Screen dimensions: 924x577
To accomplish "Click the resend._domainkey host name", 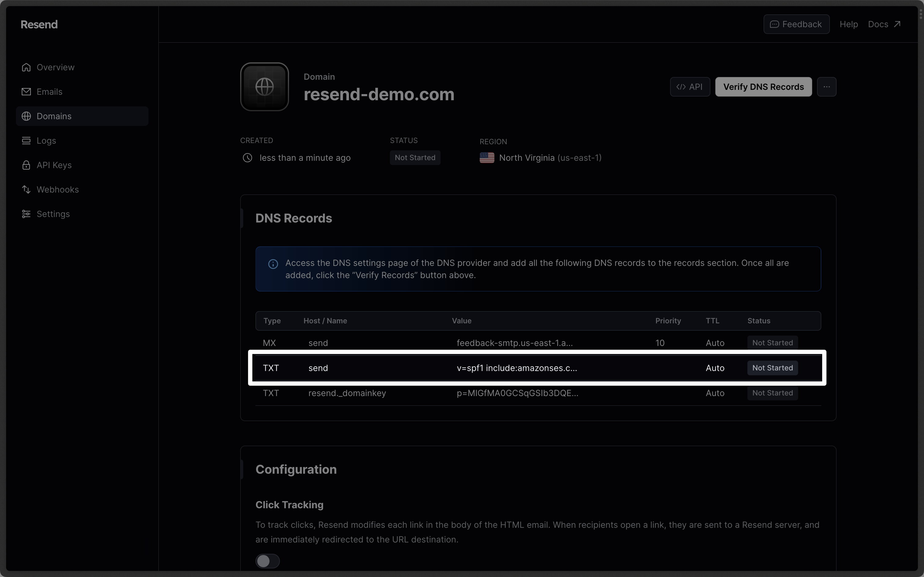I will point(347,393).
